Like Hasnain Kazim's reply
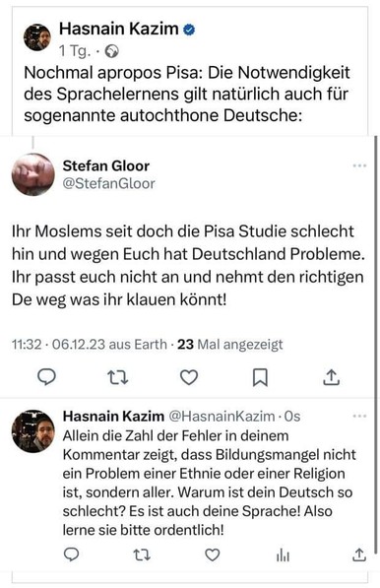 click(x=213, y=555)
